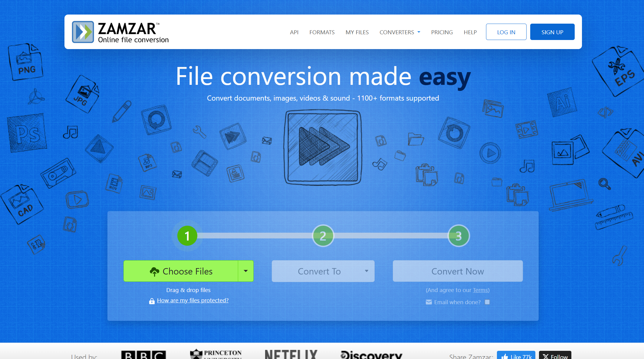The width and height of the screenshot is (644, 359).
Task: Open Choose Files dropdown arrow
Action: [x=245, y=271]
